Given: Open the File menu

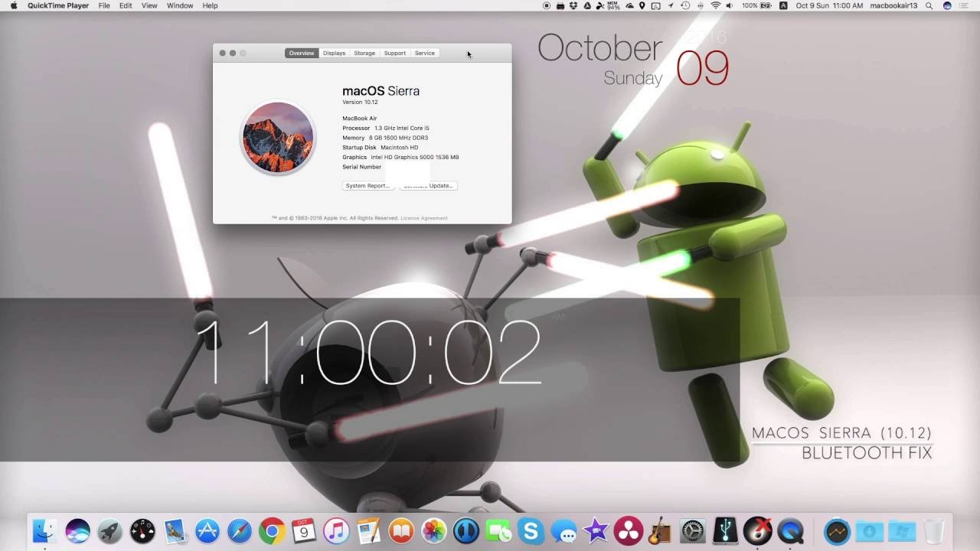Looking at the screenshot, I should tap(104, 5).
